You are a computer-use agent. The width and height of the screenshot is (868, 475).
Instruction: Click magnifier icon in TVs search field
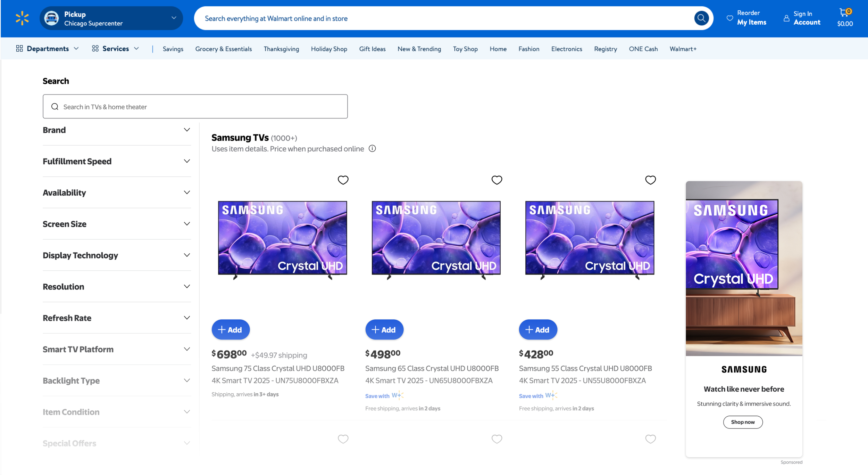point(55,106)
